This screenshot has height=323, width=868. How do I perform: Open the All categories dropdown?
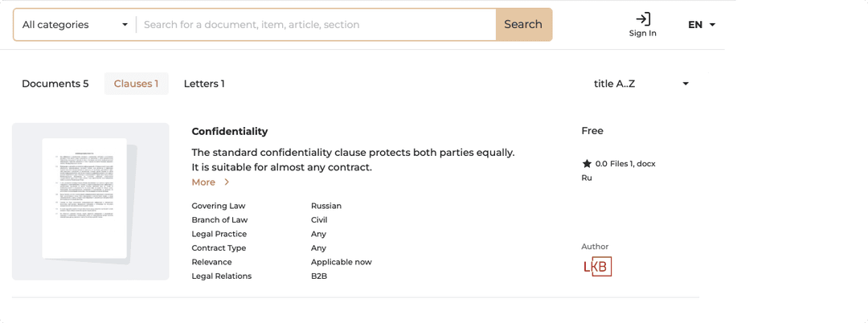pyautogui.click(x=75, y=25)
